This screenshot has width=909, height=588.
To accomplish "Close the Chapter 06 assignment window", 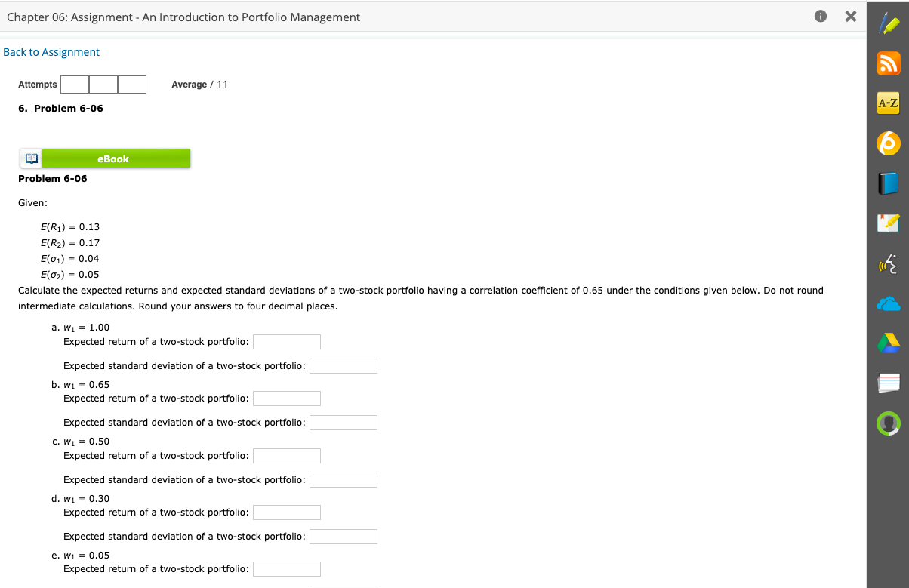I will tap(851, 16).
